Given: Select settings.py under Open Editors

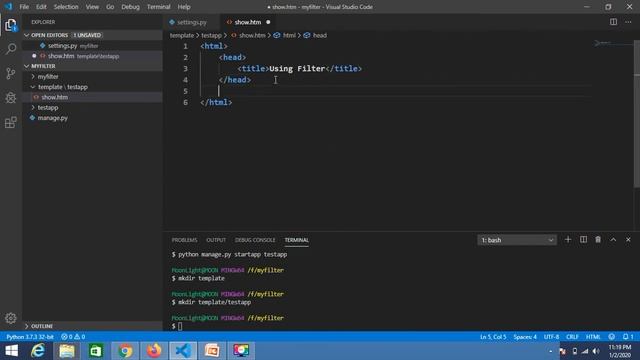Looking at the screenshot, I should coord(93,46).
